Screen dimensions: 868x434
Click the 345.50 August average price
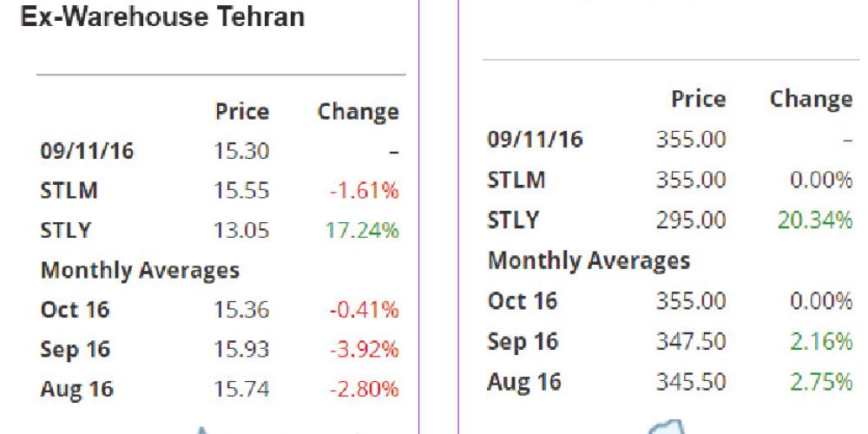(690, 380)
